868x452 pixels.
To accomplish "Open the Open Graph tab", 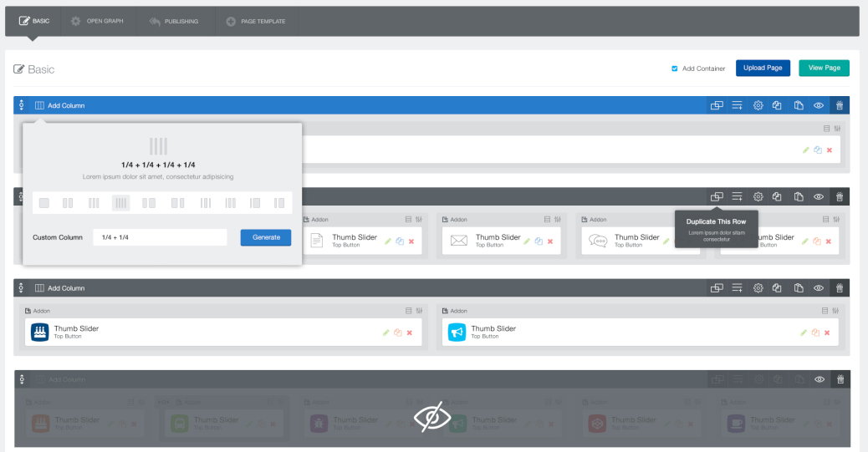I will click(97, 21).
